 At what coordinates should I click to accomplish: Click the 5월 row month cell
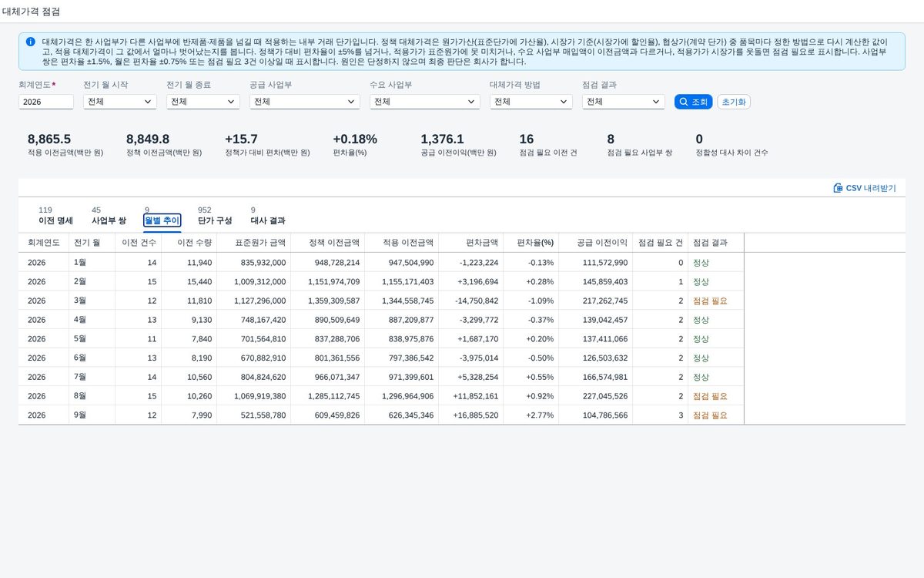(92, 339)
